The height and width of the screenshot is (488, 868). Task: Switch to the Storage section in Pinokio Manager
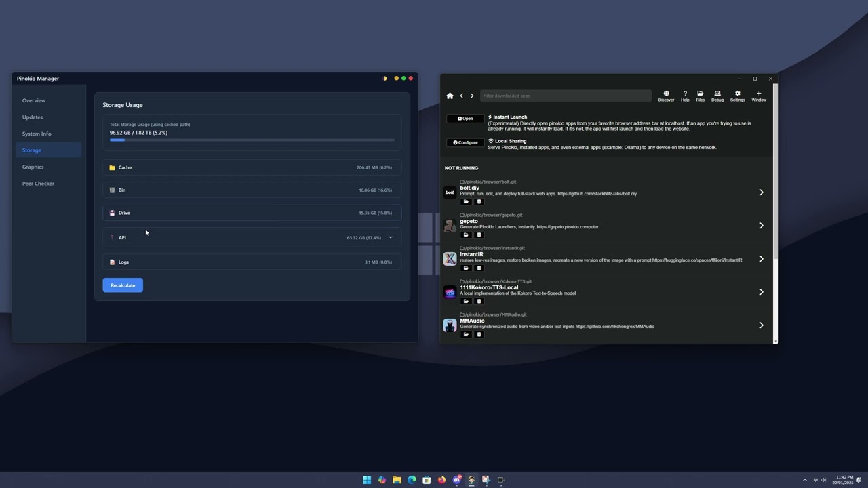(x=31, y=150)
